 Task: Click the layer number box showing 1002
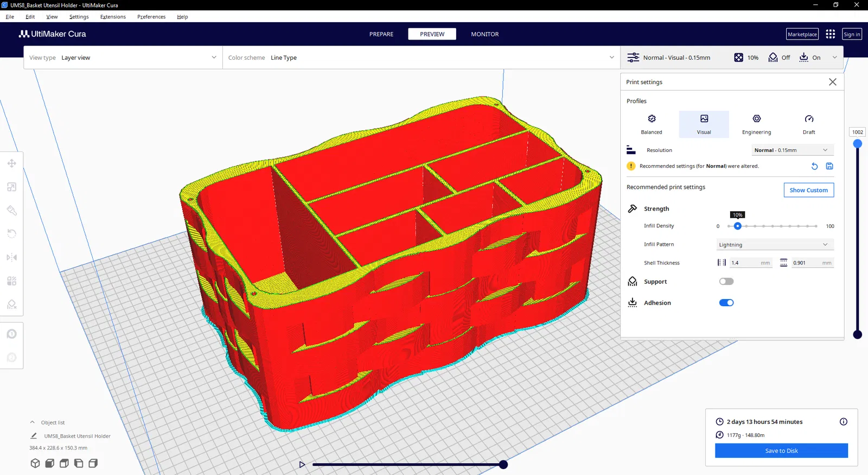[858, 132]
